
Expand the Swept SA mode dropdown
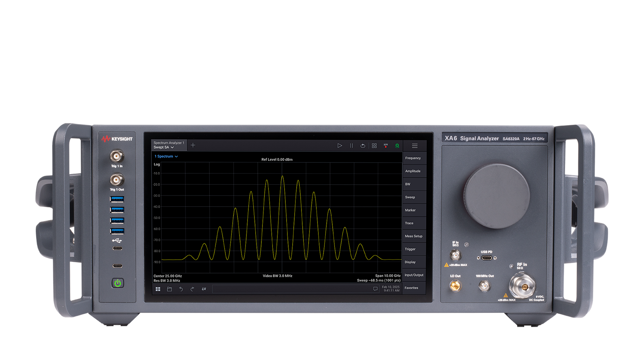click(x=164, y=147)
